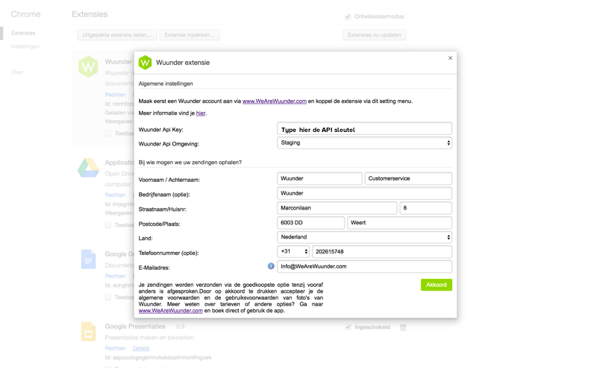Screen dimensions: 589x368
Task: Open the Land dropdown showing Nederland
Action: pos(364,237)
